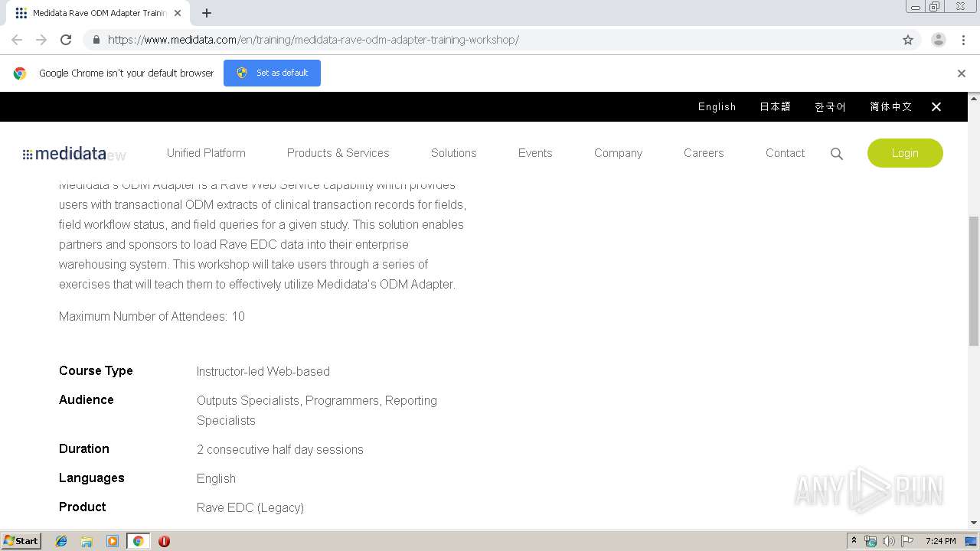Click Product label

click(x=83, y=507)
